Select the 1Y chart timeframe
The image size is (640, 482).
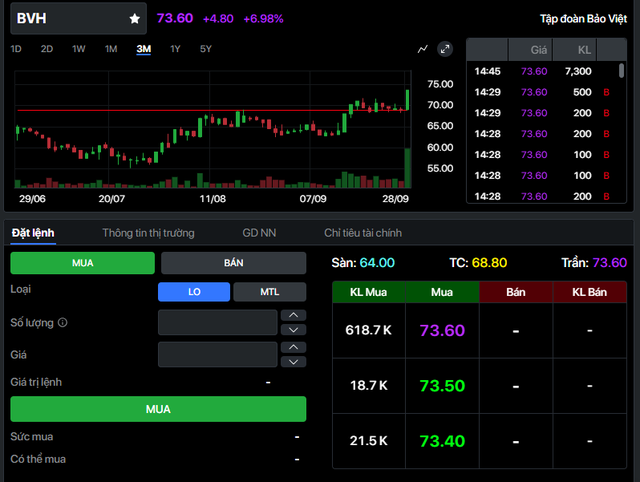175,49
